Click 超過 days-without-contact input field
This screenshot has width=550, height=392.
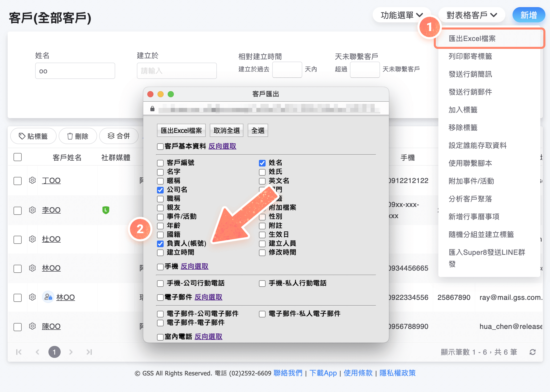pyautogui.click(x=365, y=69)
